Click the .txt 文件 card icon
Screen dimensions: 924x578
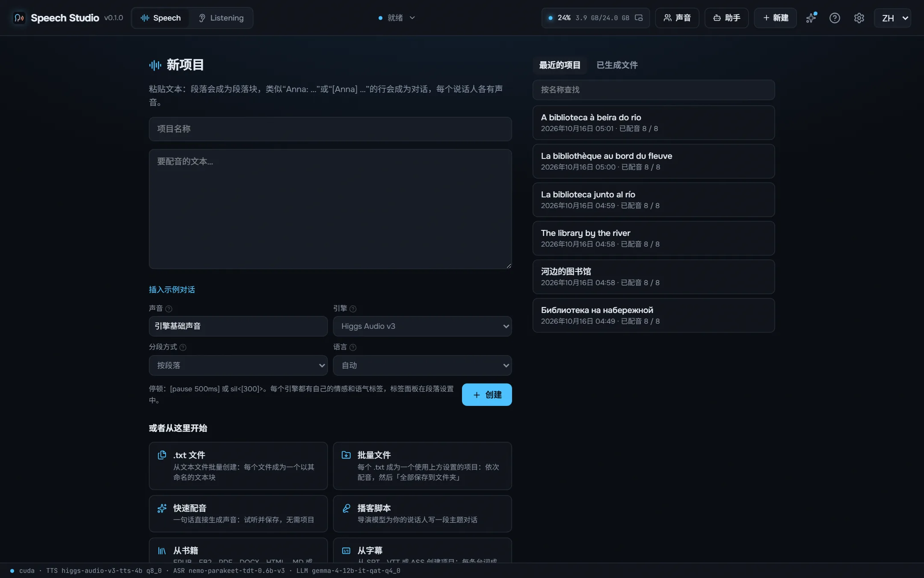coord(162,455)
